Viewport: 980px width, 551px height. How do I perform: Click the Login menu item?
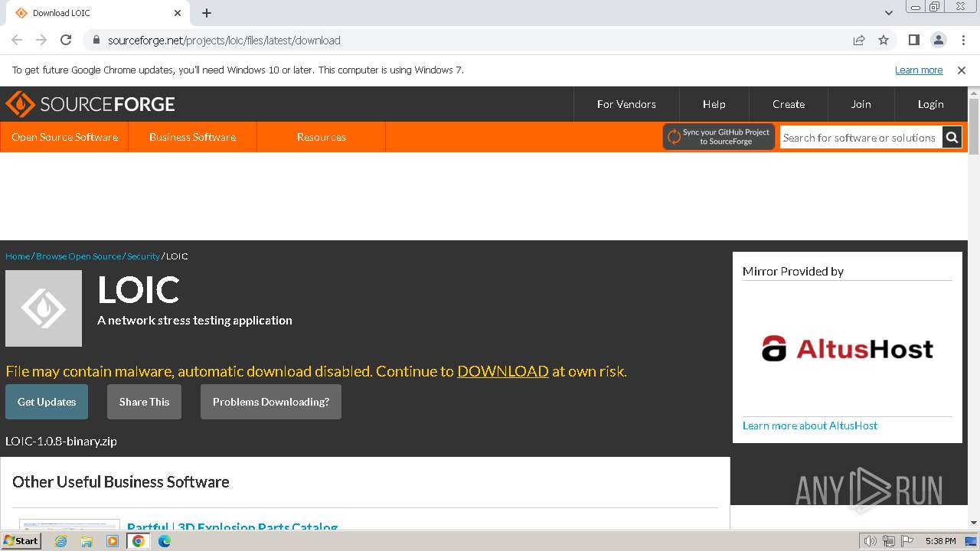(931, 104)
